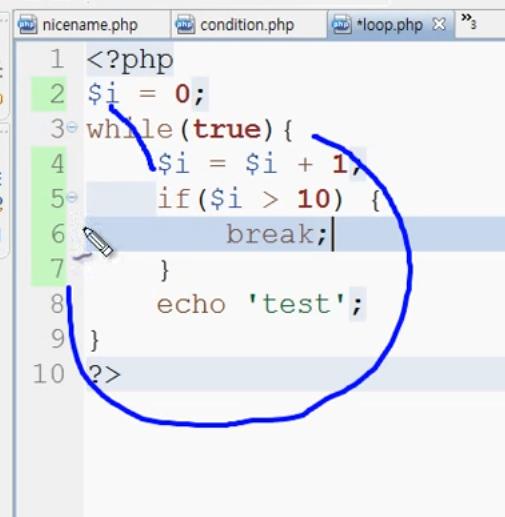Click line number 8 in the gutter
The height and width of the screenshot is (517, 505).
[x=57, y=304]
